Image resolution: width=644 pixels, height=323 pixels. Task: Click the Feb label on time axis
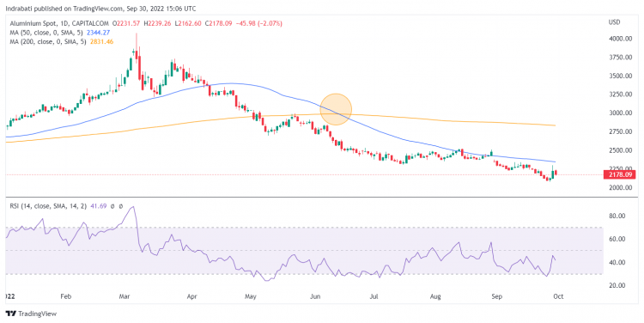[x=65, y=296]
